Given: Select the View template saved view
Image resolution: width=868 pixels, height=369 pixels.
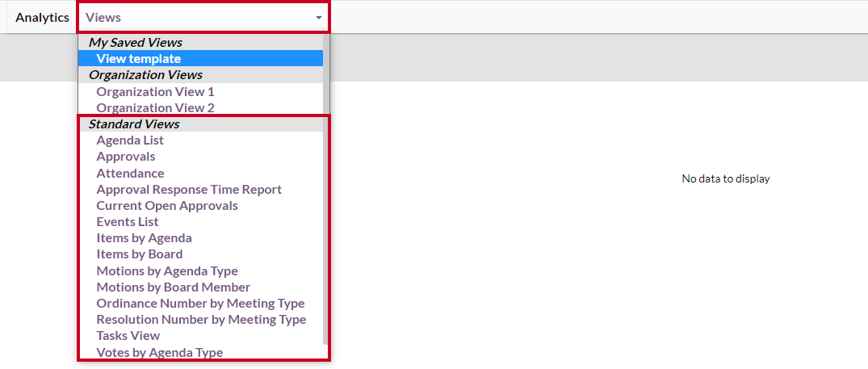Looking at the screenshot, I should 200,59.
